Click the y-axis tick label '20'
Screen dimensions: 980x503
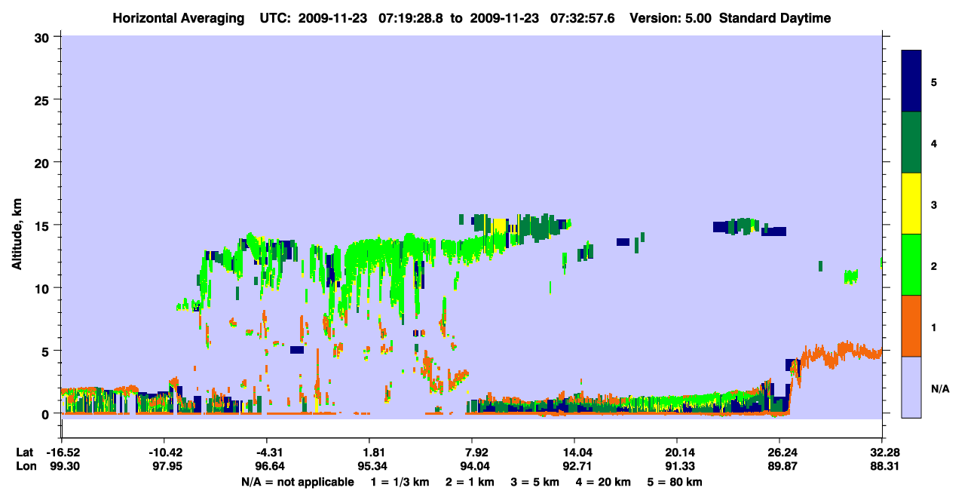coord(44,162)
